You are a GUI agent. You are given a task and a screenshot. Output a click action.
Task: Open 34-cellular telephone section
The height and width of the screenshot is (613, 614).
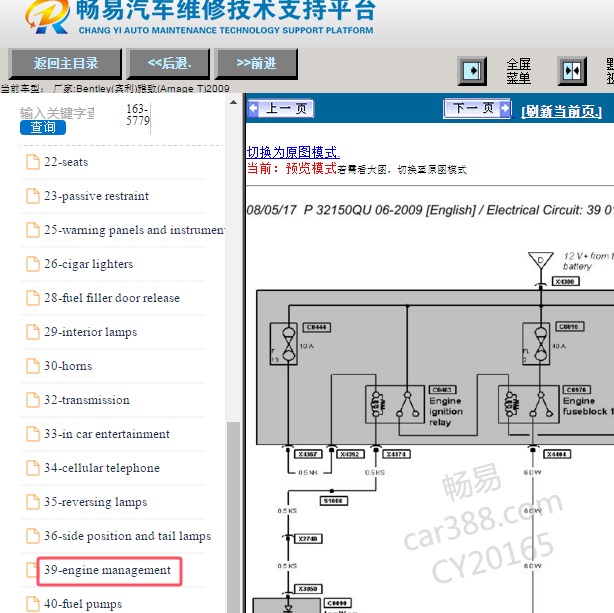tap(102, 468)
